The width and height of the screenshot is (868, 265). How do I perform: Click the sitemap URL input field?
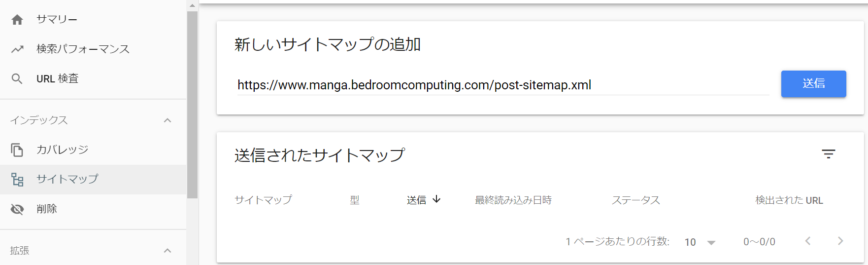(503, 85)
